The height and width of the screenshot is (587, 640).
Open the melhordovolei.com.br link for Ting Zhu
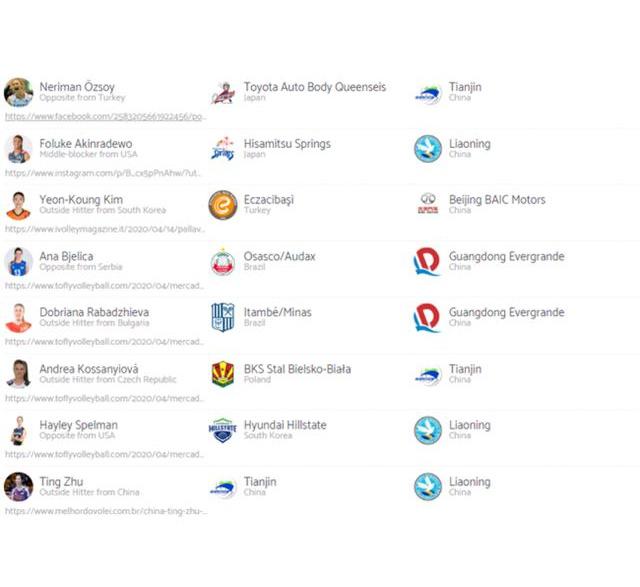click(x=106, y=511)
